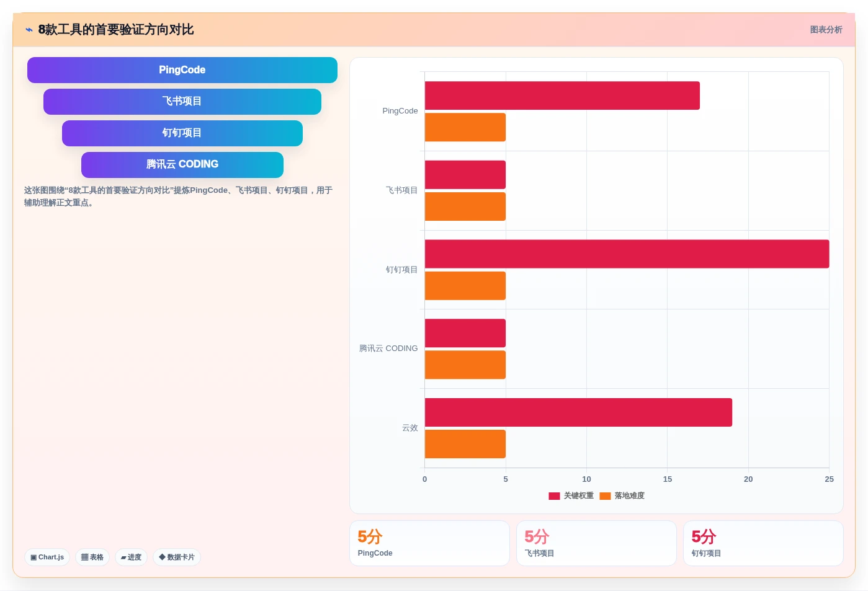This screenshot has height=591, width=868.
Task: Select the 腾讯云 CODING funnel bar
Action: (182, 165)
